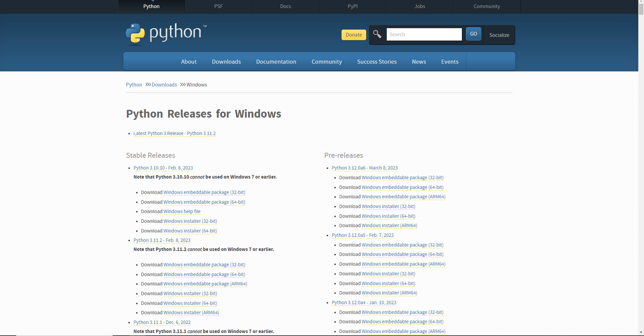Open the Community navigation menu item
The height and width of the screenshot is (336, 644).
click(x=327, y=61)
